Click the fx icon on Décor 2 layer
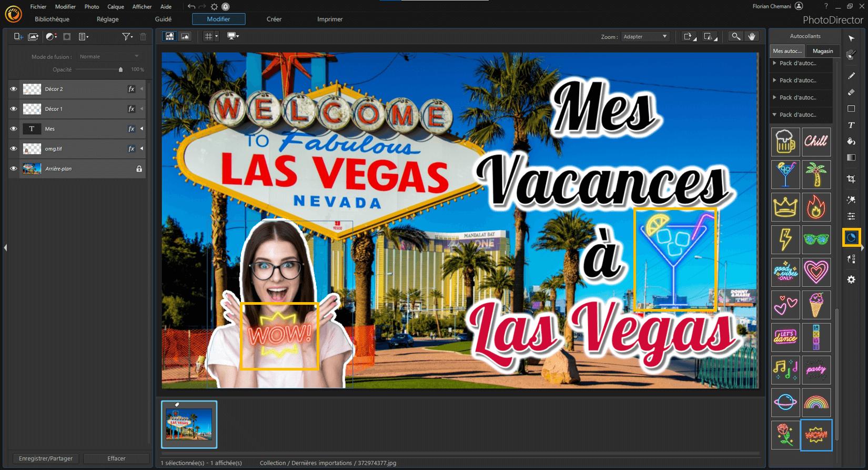This screenshot has height=470, width=868. tap(132, 89)
